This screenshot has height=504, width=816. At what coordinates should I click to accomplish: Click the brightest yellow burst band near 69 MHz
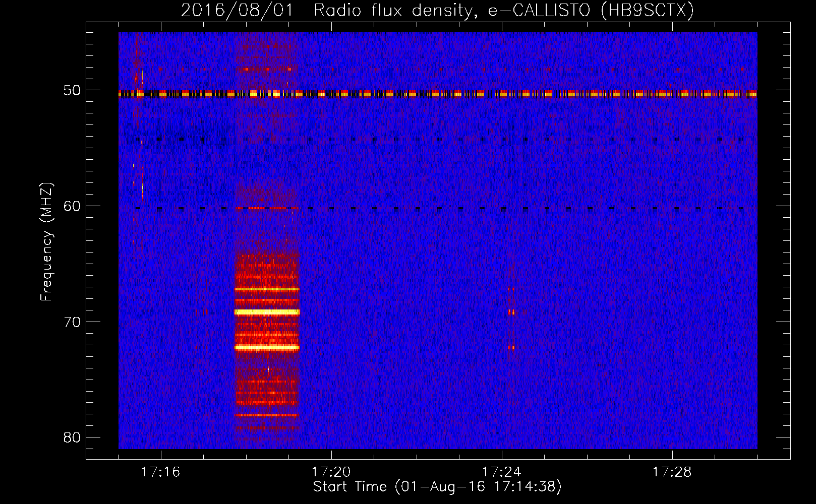[x=267, y=312]
